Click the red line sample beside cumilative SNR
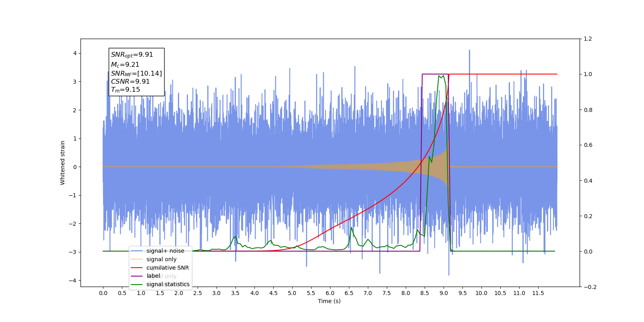This screenshot has width=644, height=322. point(137,268)
